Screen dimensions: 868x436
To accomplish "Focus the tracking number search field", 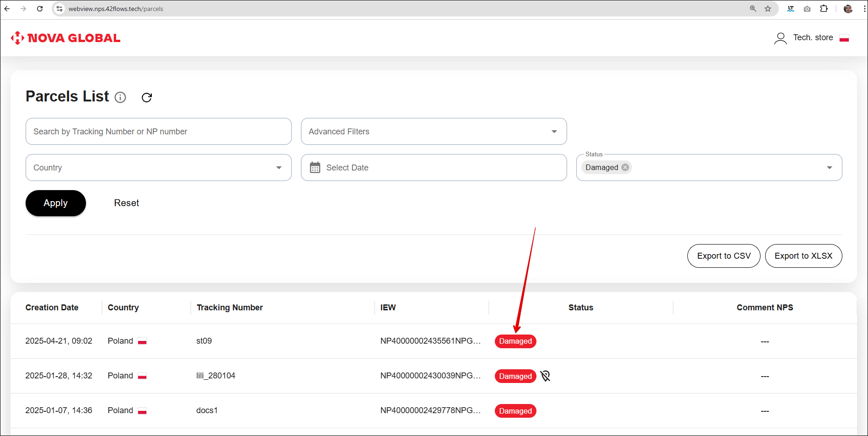I will [x=158, y=132].
